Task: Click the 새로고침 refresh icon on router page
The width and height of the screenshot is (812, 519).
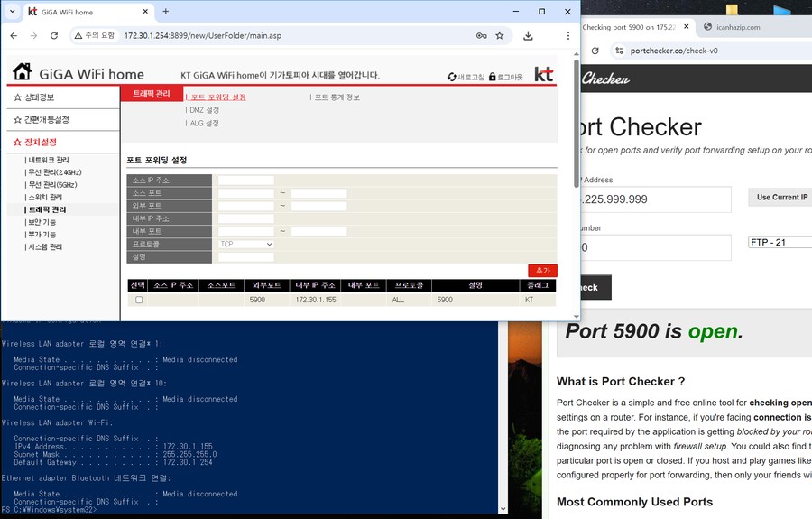Action: click(x=452, y=77)
